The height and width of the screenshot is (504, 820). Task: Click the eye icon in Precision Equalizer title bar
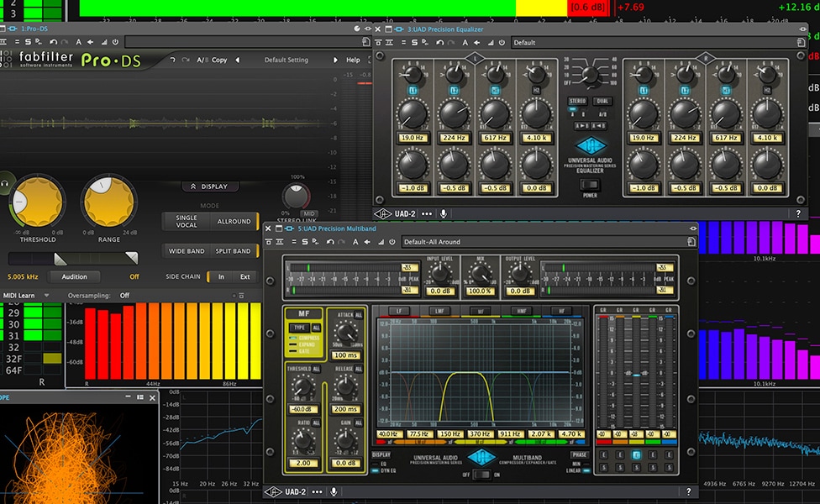click(x=802, y=29)
